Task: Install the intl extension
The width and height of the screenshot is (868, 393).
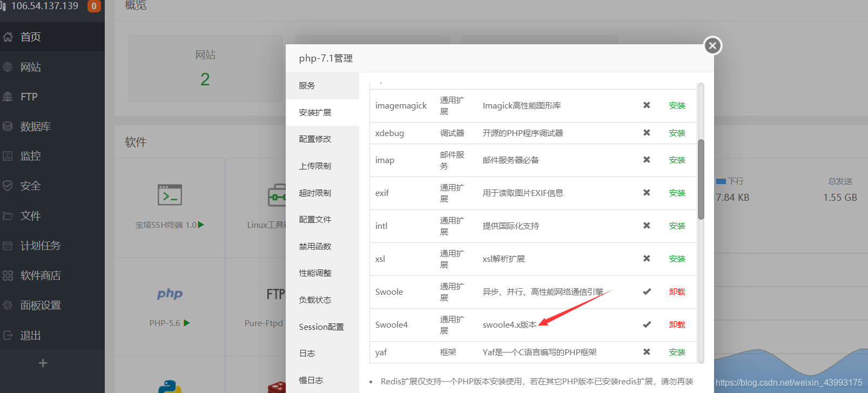Action: pos(677,226)
